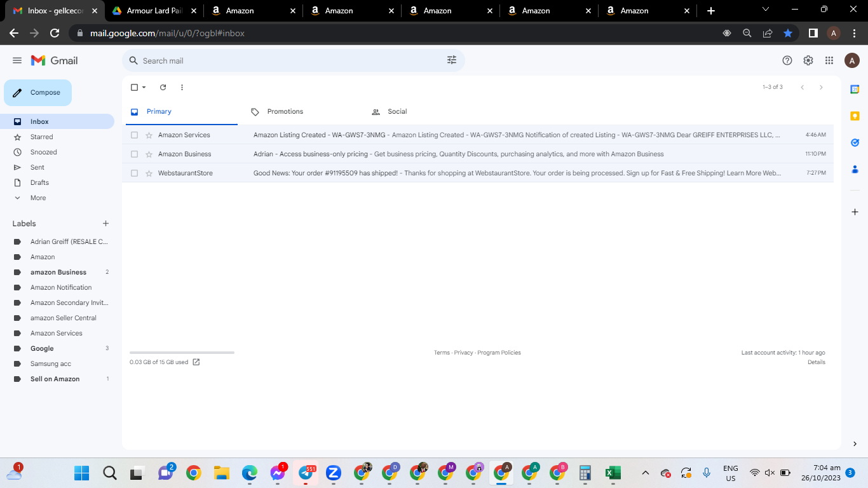The image size is (868, 488).
Task: Get add-ons plus icon in side panel
Action: click(x=855, y=212)
